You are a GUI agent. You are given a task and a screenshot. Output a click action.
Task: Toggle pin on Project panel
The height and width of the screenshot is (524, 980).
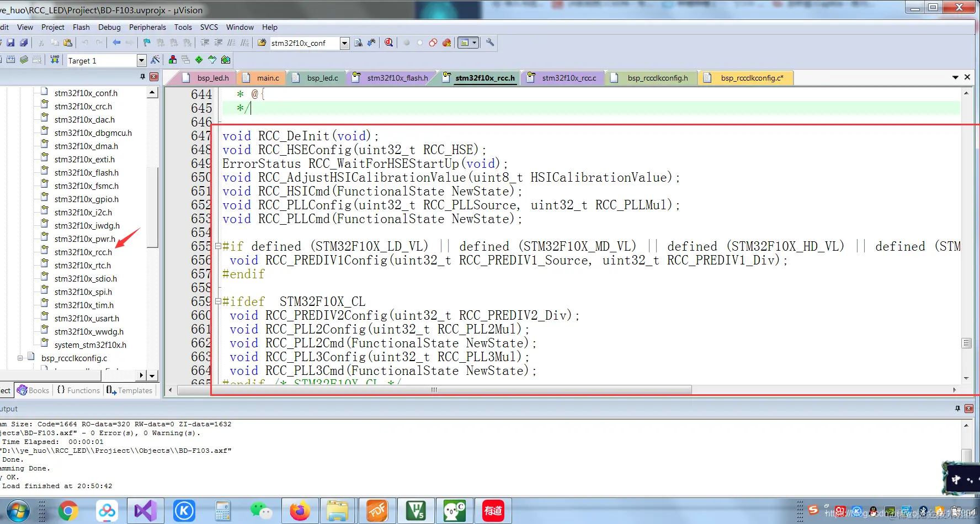pos(143,77)
